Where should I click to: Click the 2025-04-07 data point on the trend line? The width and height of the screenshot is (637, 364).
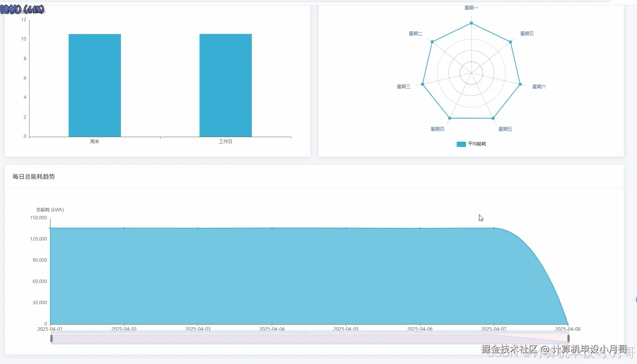click(494, 228)
